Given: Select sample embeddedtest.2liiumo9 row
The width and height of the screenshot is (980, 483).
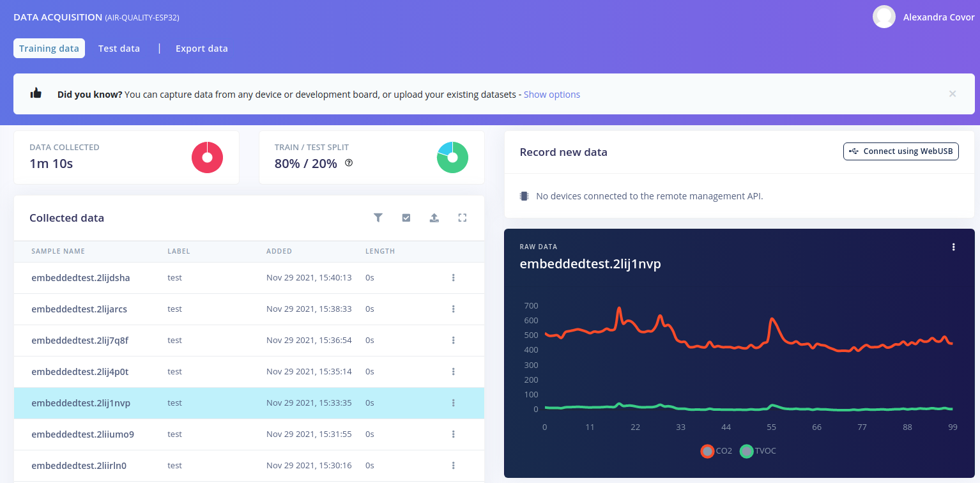Looking at the screenshot, I should [82, 434].
